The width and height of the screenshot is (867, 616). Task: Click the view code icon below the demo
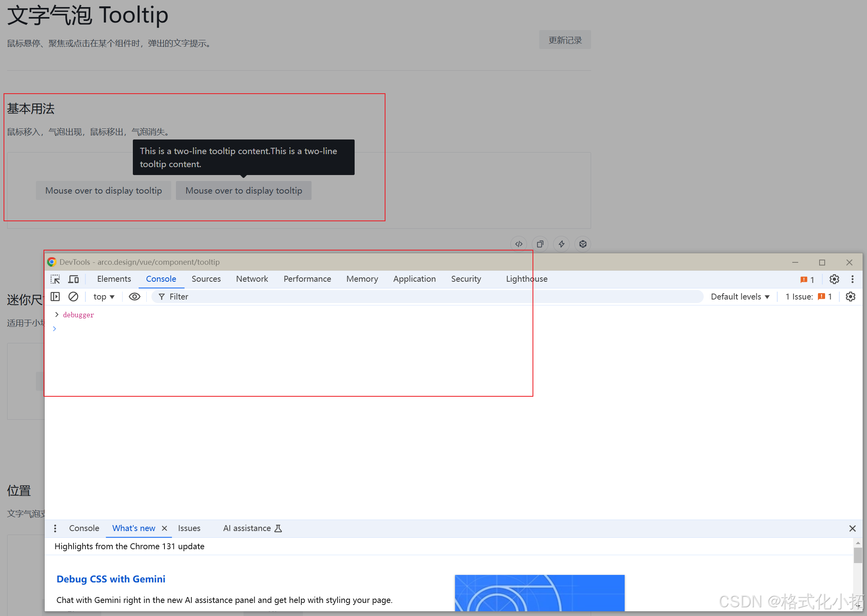click(519, 244)
